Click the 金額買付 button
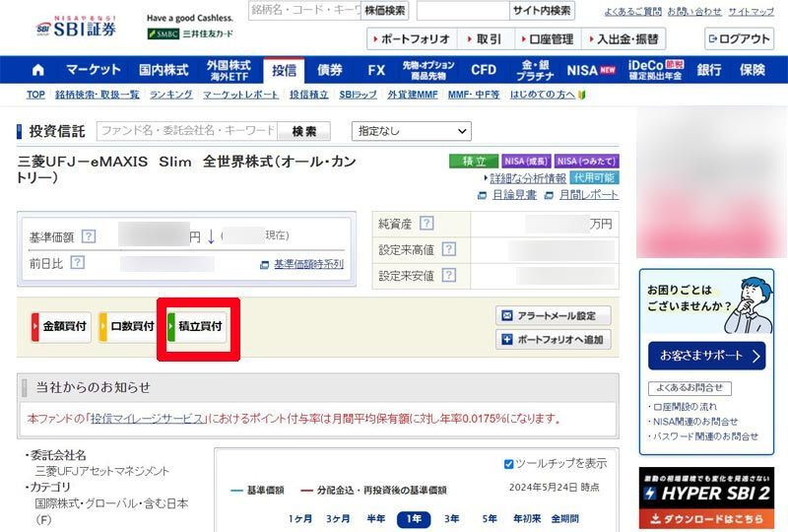 61,326
